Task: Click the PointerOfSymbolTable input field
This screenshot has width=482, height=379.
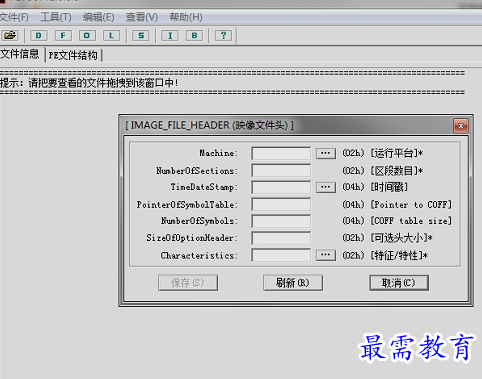Action: pyautogui.click(x=281, y=204)
